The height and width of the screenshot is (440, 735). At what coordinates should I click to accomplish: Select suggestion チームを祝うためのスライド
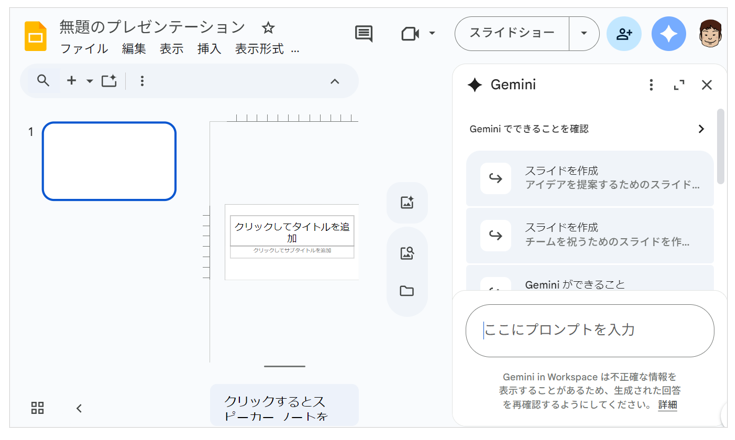(590, 235)
